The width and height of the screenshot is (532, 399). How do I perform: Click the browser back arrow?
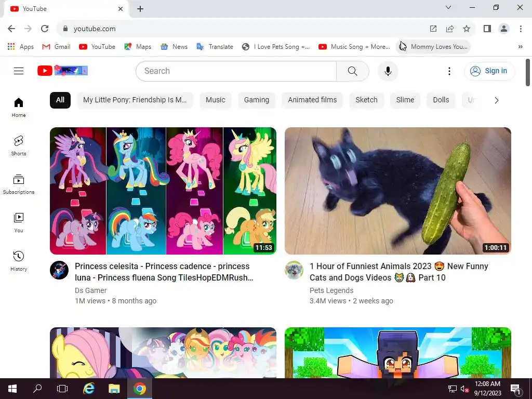pos(11,29)
